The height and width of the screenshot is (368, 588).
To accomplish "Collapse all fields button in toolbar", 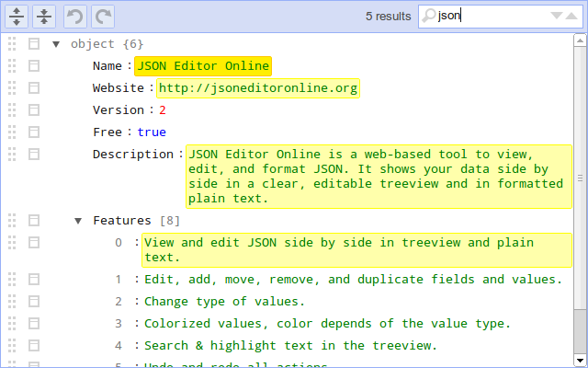I will tap(44, 17).
